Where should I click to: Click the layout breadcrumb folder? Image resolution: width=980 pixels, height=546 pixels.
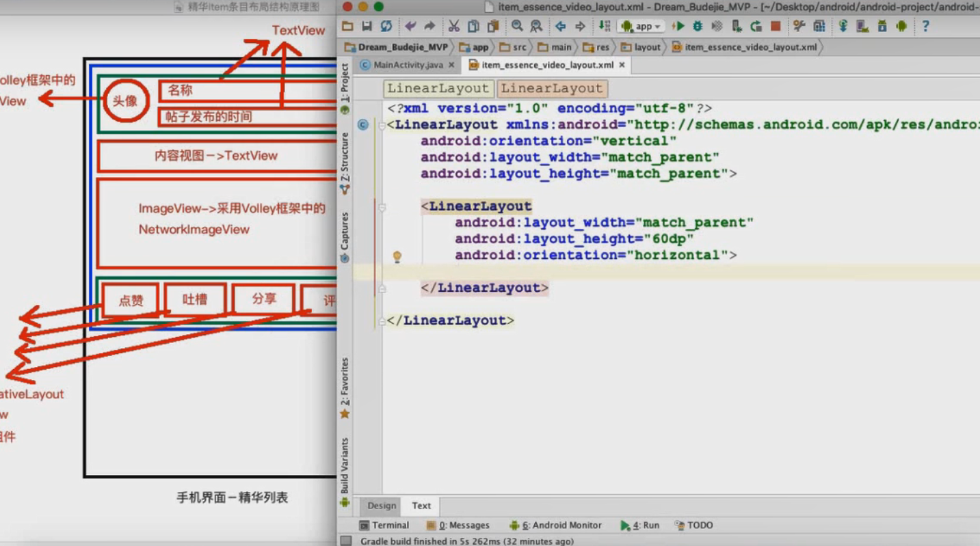(x=641, y=47)
